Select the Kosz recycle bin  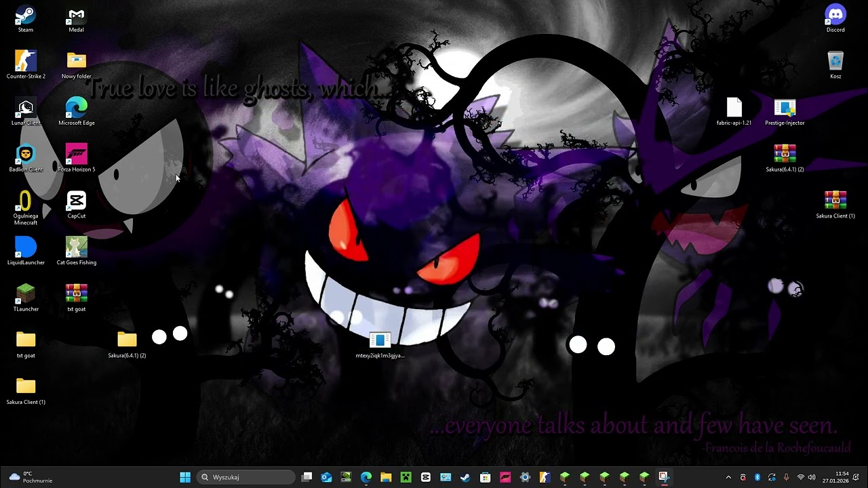[835, 65]
